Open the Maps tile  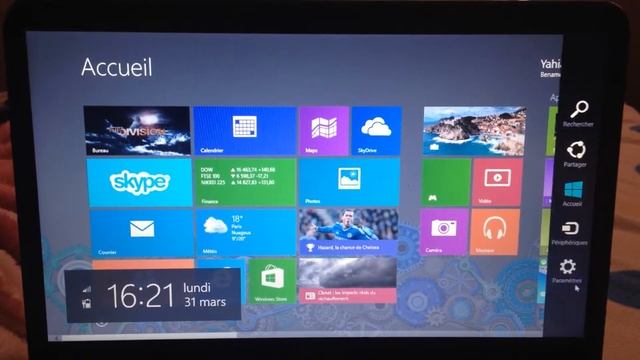tap(324, 131)
